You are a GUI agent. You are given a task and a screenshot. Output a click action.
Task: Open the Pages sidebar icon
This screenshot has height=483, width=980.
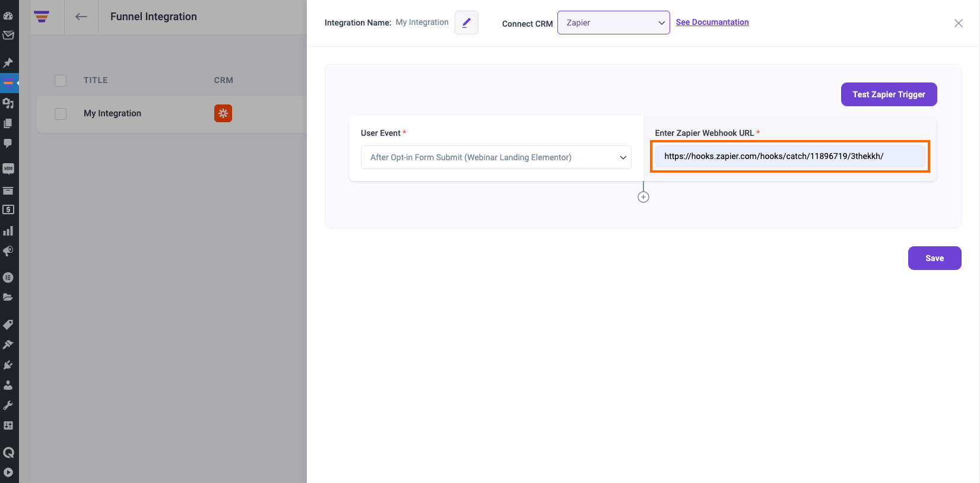tap(8, 123)
